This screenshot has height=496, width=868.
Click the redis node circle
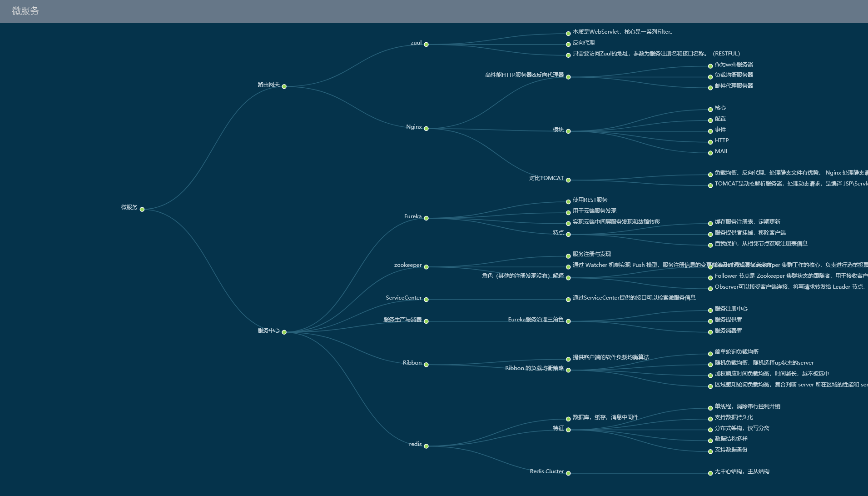point(426,446)
